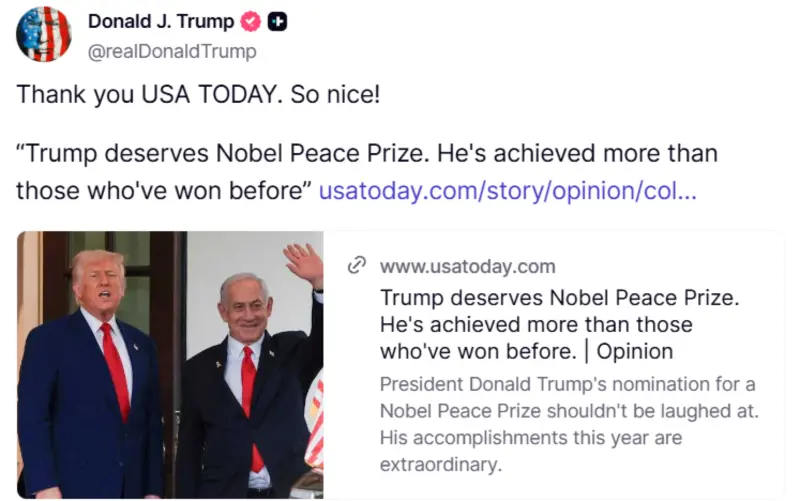The image size is (800, 501).
Task: Select the card description about Nobel nomination
Action: click(569, 424)
